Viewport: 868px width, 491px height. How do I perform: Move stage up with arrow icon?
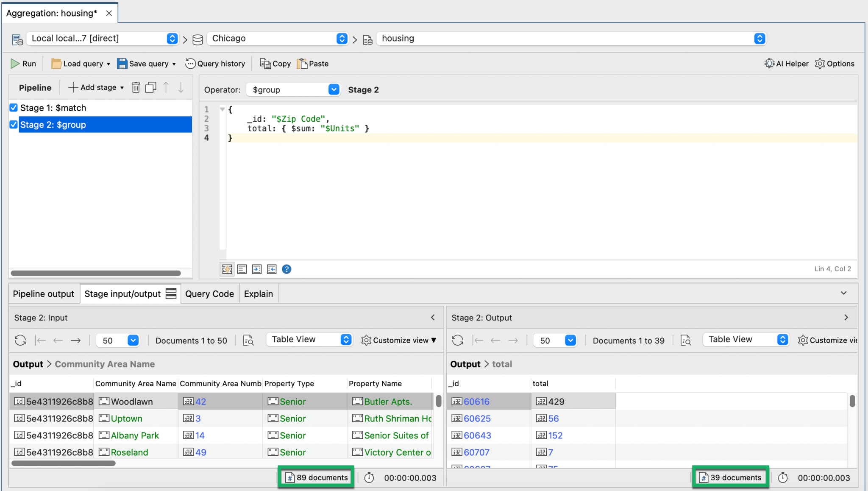point(166,87)
